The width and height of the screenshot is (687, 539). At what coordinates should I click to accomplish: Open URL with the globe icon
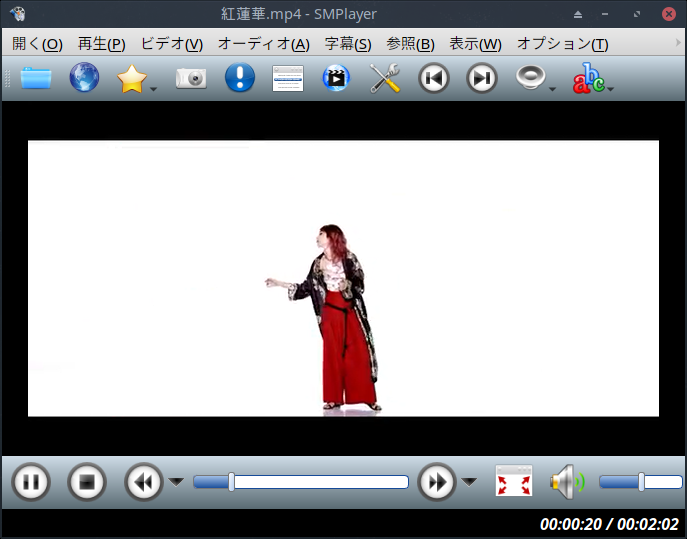pos(84,78)
